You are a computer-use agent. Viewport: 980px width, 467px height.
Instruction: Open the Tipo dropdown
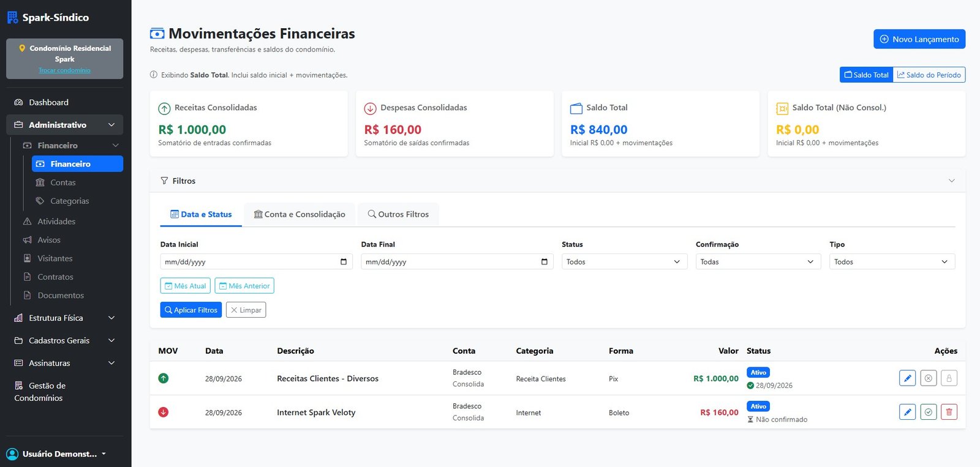892,262
